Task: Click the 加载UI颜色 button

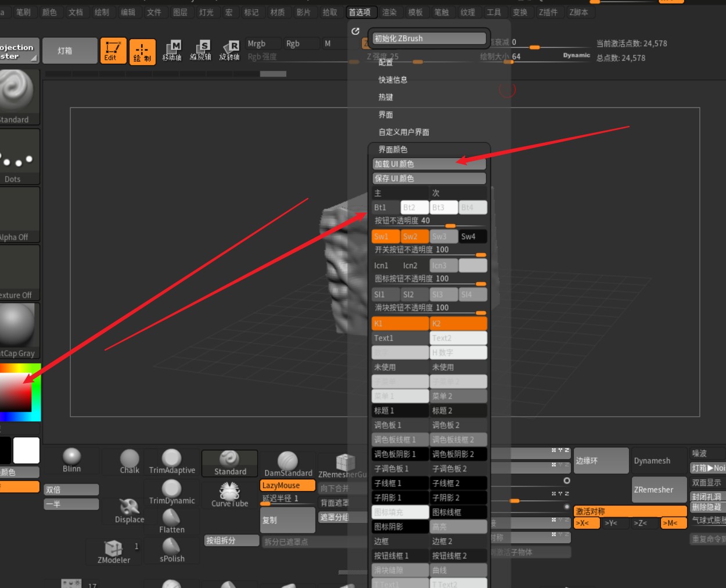Action: point(429,164)
